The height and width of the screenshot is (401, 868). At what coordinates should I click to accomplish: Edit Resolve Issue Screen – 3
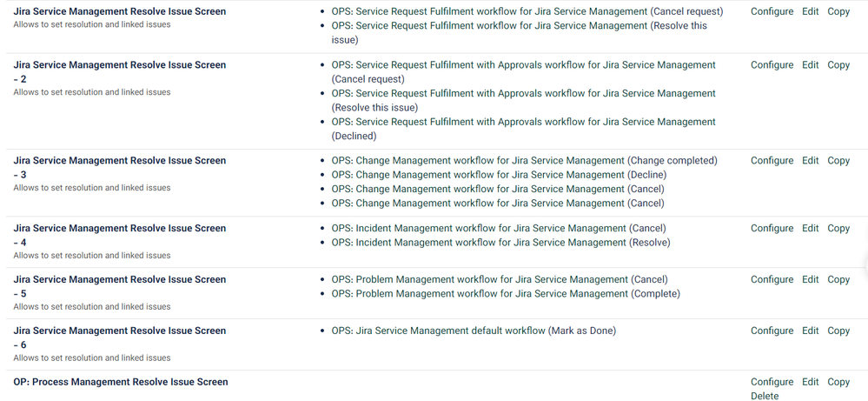click(810, 161)
